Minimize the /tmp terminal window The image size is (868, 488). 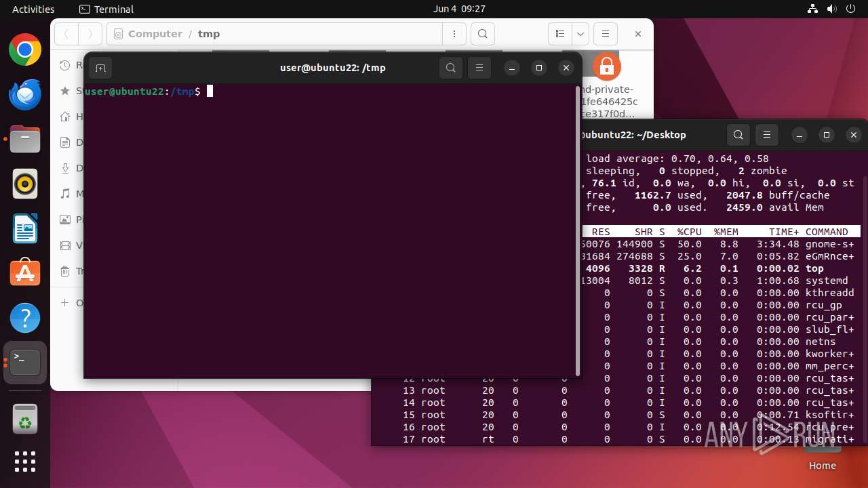click(x=512, y=68)
